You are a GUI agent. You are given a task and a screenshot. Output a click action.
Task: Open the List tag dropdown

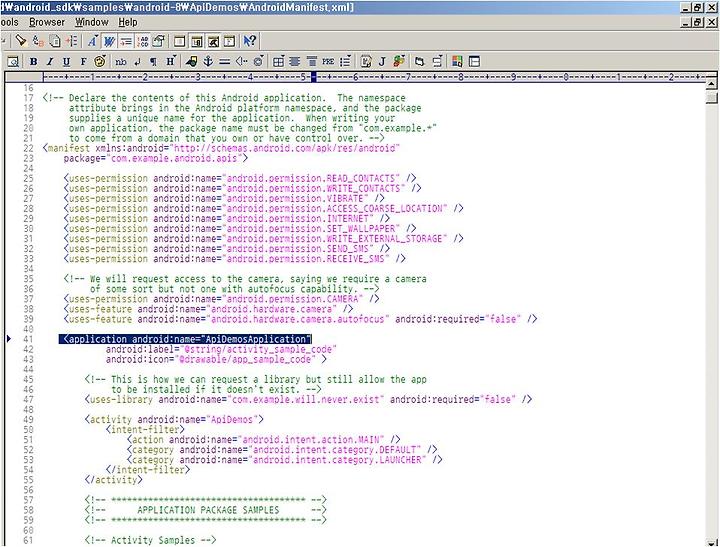pyautogui.click(x=345, y=62)
